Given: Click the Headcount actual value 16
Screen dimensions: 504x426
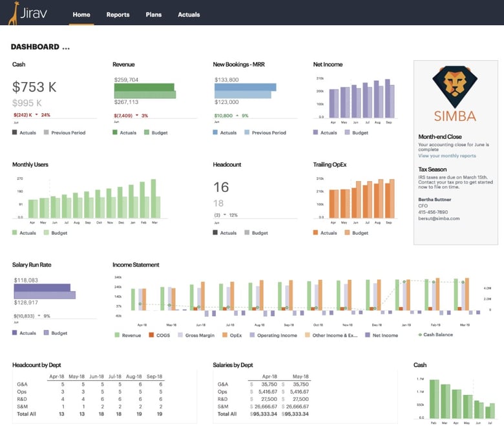Looking at the screenshot, I should coord(221,187).
